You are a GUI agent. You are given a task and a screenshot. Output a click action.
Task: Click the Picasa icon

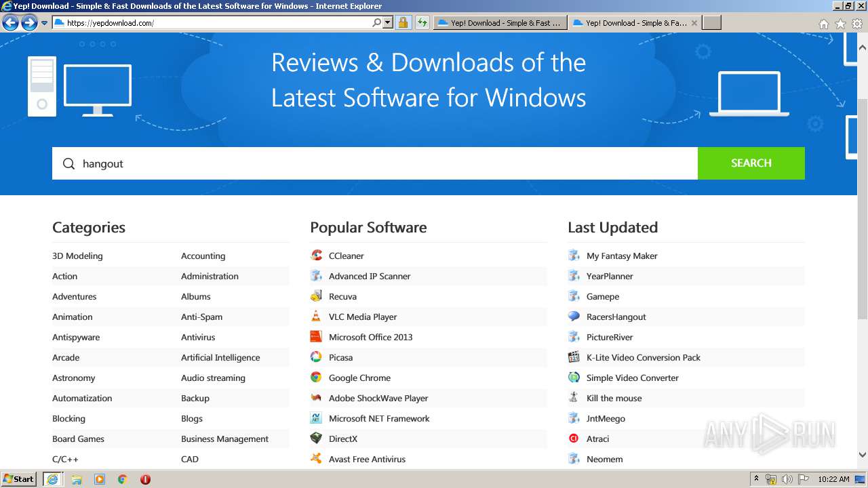(316, 357)
